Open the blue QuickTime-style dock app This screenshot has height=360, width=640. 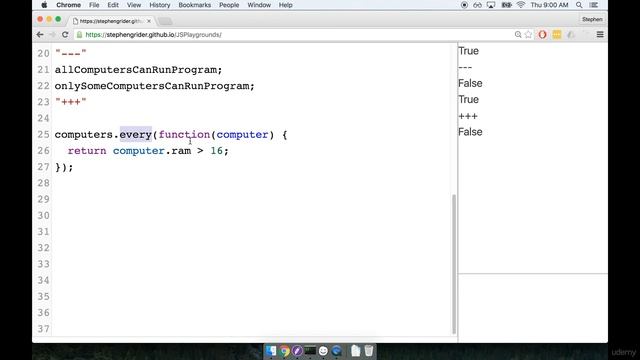(336, 351)
